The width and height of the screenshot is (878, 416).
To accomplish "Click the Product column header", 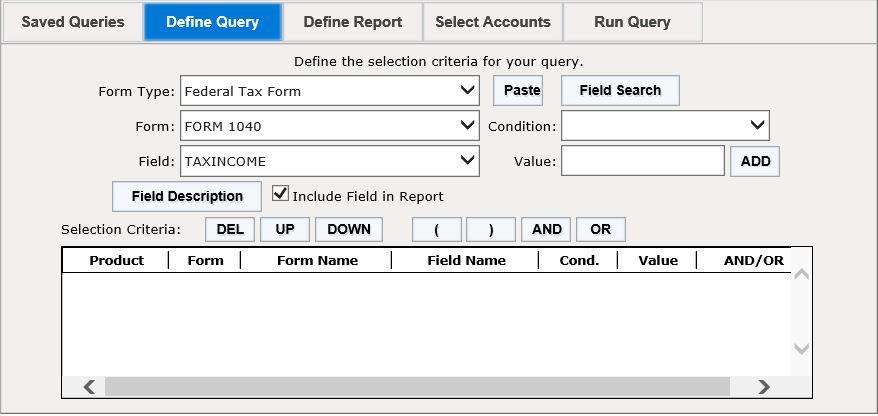I will pyautogui.click(x=116, y=260).
